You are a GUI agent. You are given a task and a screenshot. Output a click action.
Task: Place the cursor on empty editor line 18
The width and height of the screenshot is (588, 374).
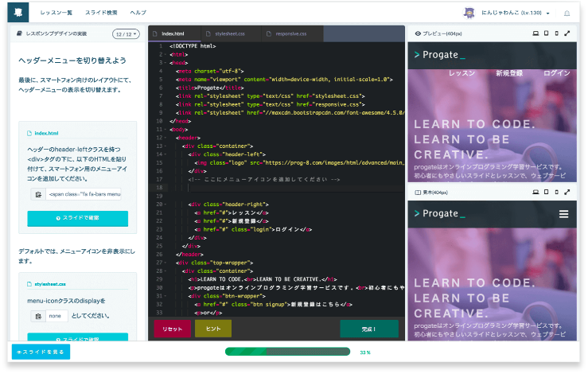click(x=287, y=188)
